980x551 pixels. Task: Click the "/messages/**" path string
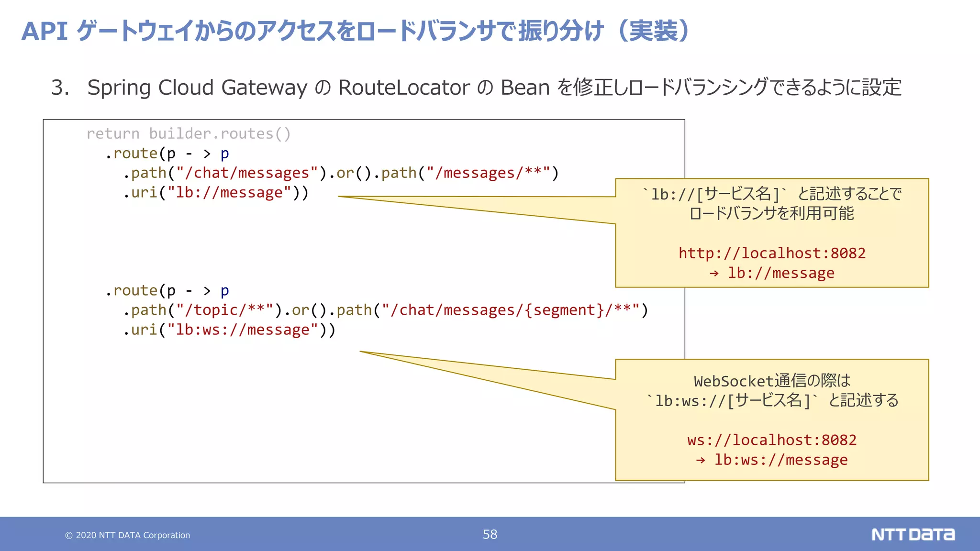click(488, 173)
